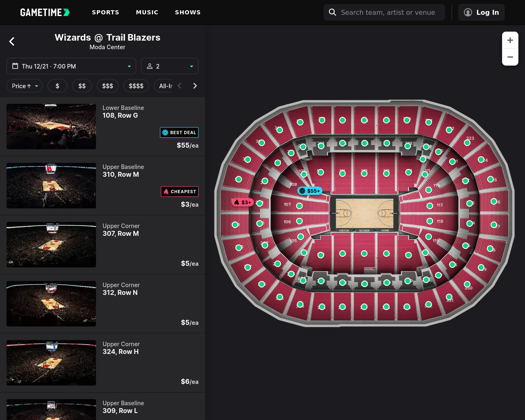The image size is (525, 420).
Task: Open the Shows menu
Action: (188, 12)
